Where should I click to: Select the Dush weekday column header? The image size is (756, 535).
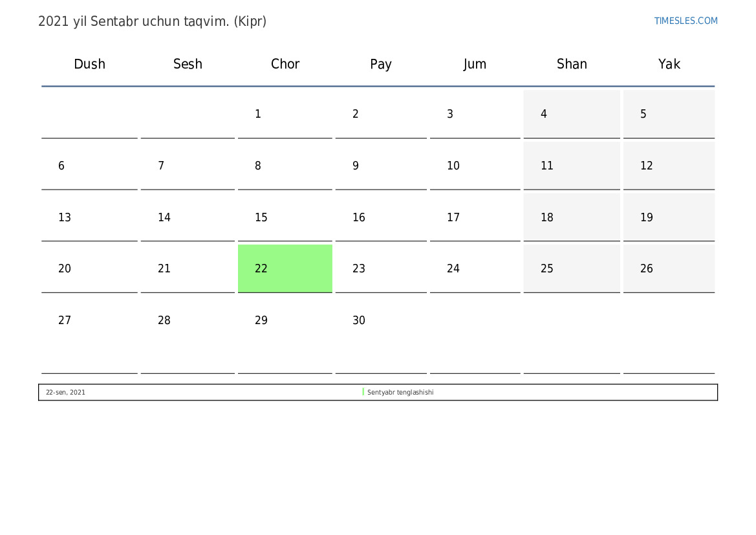[x=89, y=64]
